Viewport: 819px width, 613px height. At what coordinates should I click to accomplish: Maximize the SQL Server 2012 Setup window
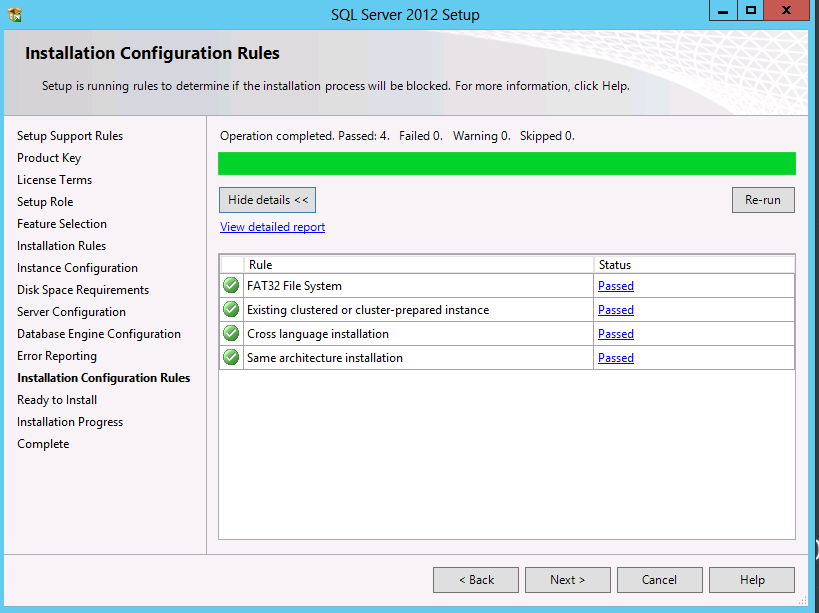[751, 10]
